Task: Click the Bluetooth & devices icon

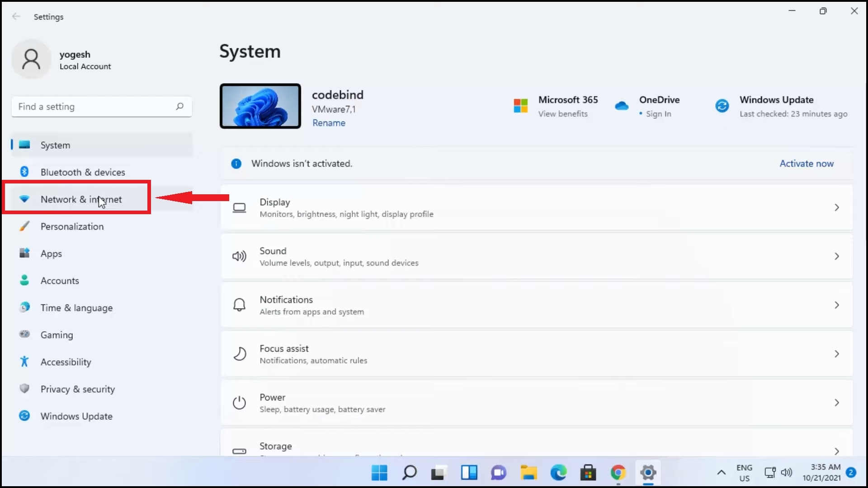Action: click(24, 172)
